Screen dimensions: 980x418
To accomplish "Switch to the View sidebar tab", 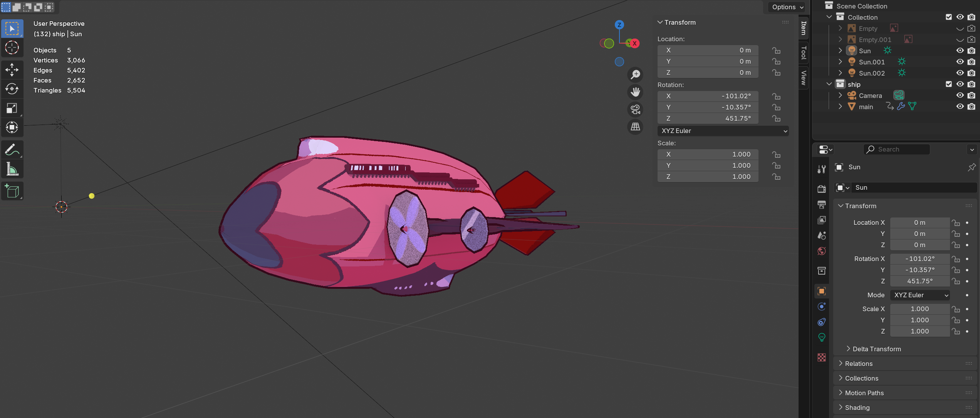I will (804, 78).
